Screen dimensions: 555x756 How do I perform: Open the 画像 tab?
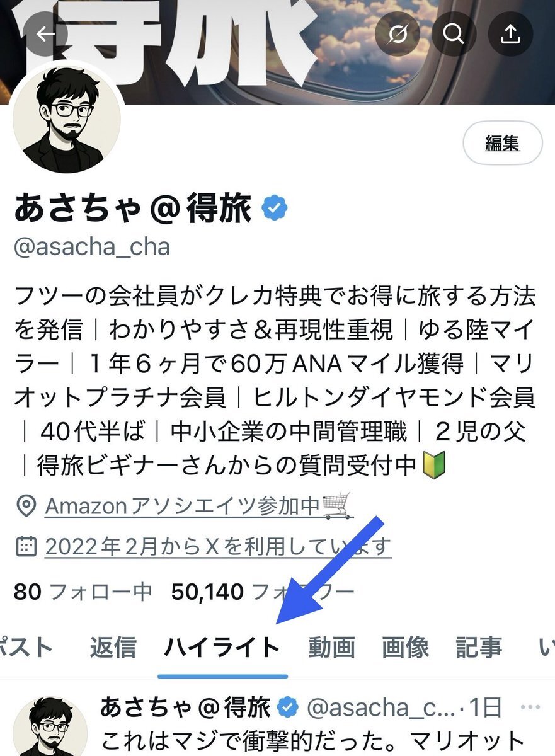(x=406, y=648)
